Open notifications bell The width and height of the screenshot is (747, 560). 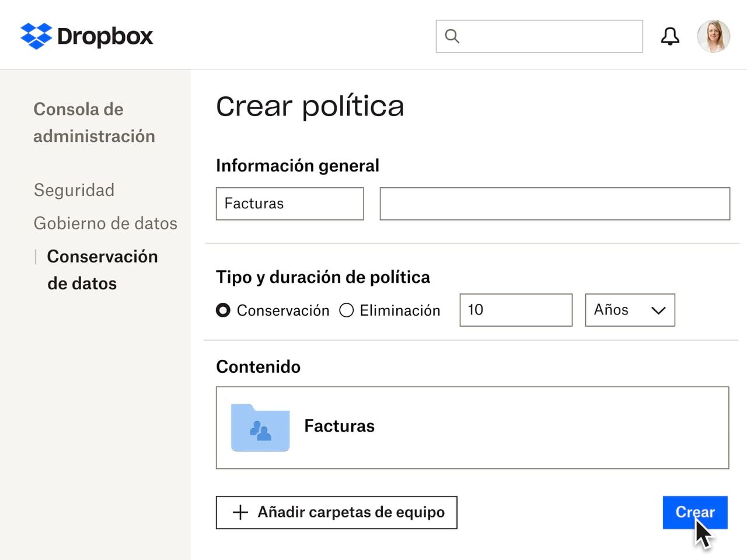coord(670,36)
